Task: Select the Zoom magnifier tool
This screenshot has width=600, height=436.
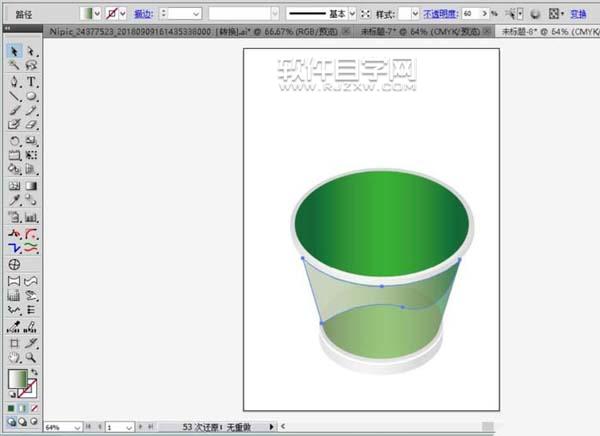Action: [31, 358]
